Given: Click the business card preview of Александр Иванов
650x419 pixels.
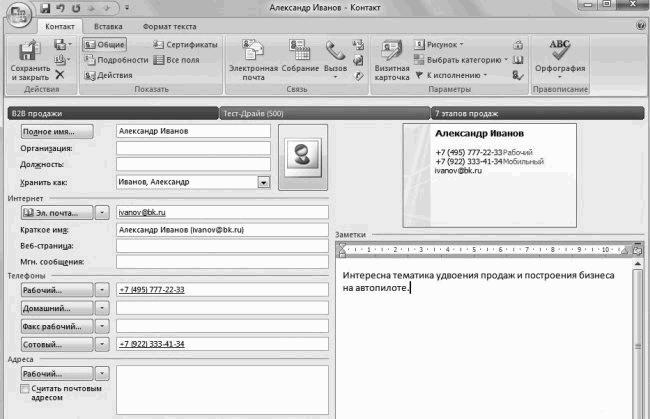Looking at the screenshot, I should 489,175.
